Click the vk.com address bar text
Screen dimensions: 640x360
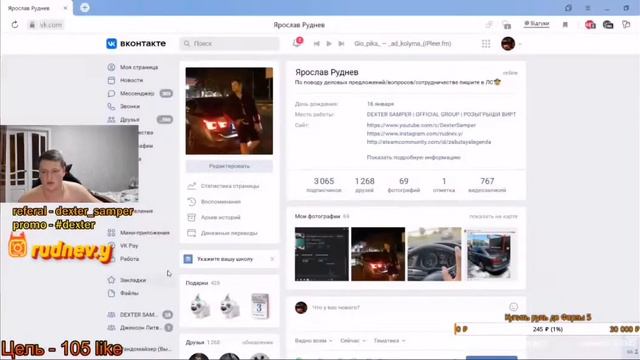coord(51,25)
